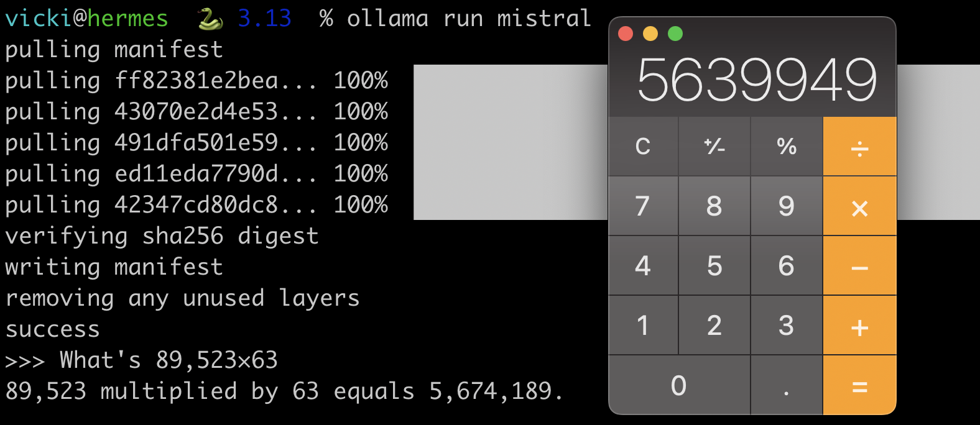Image resolution: width=980 pixels, height=425 pixels.
Task: Tap the 1 key on calculator
Action: coord(643,326)
